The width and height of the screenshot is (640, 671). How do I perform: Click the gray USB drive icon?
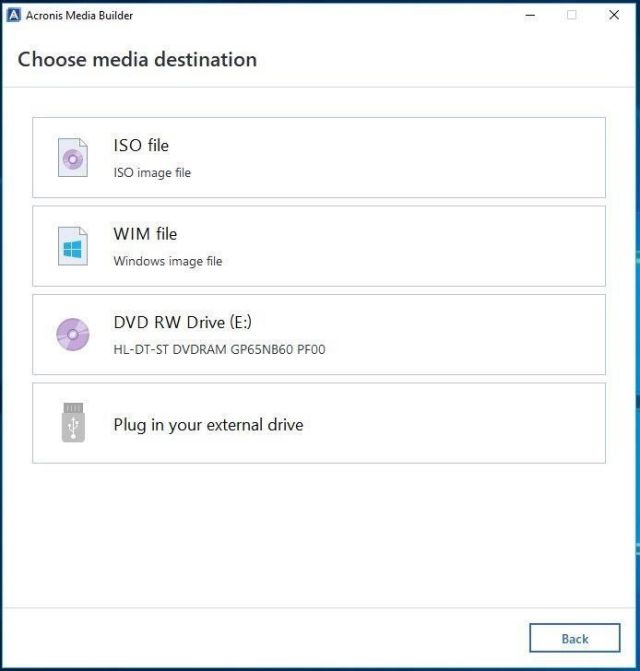click(72, 423)
